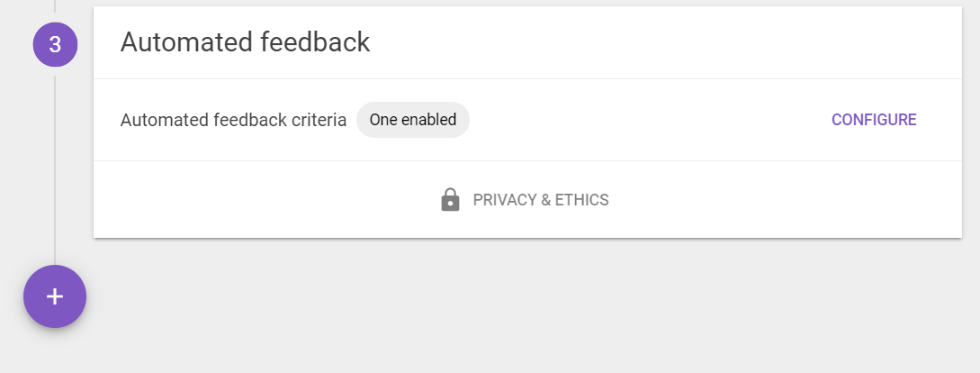Select the purple step 3 circle
This screenshot has width=980, height=373.
pyautogui.click(x=55, y=44)
